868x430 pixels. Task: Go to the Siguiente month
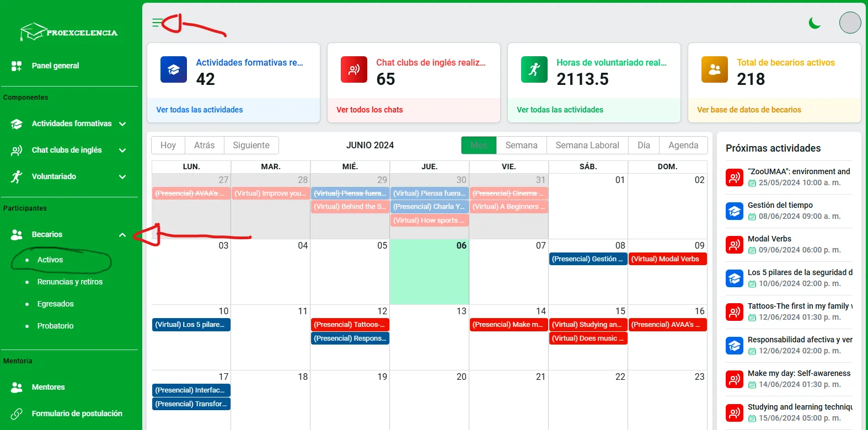tap(251, 146)
